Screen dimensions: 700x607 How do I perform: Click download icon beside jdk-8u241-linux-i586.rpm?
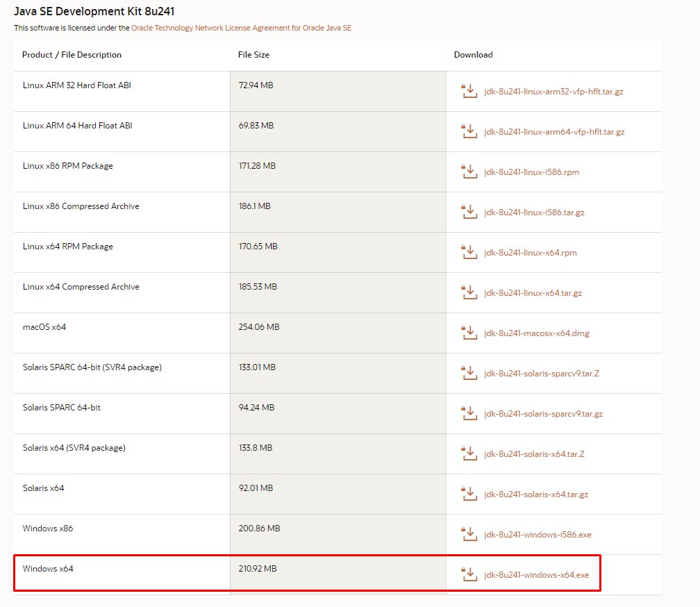[469, 172]
